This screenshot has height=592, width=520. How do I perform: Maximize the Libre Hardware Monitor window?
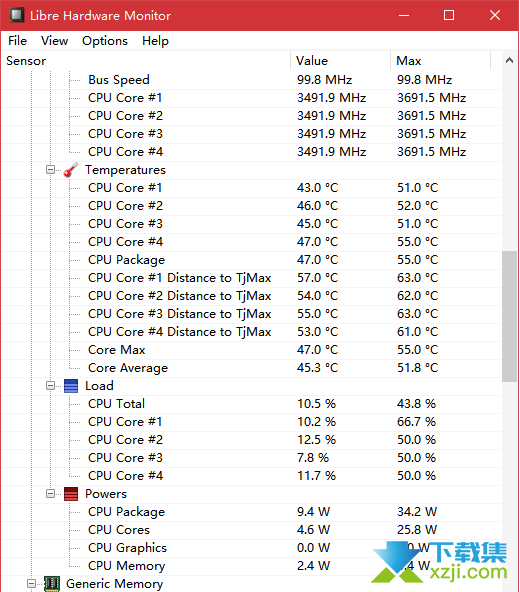click(x=449, y=15)
